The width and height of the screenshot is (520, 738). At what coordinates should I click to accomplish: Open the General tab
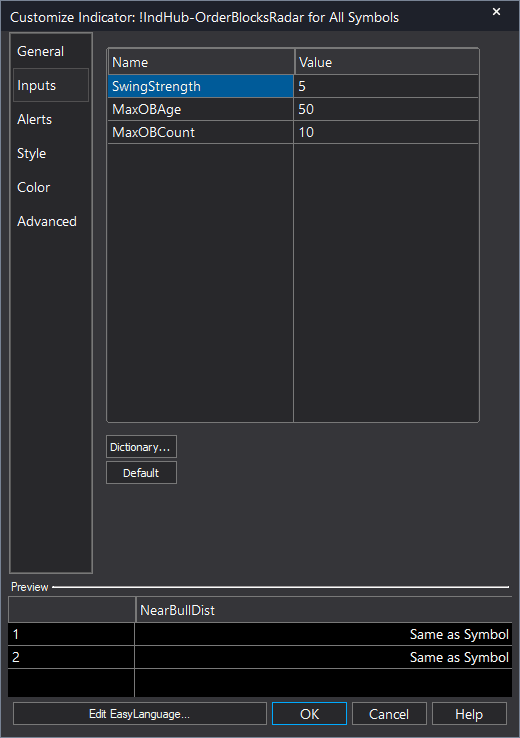coord(51,51)
